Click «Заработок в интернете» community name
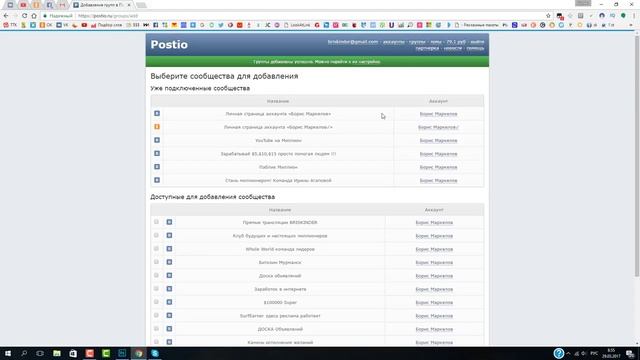 pos(280,289)
